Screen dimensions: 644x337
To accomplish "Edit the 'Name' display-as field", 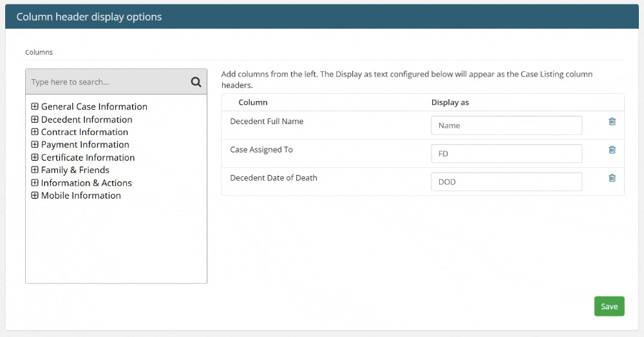I will (506, 125).
